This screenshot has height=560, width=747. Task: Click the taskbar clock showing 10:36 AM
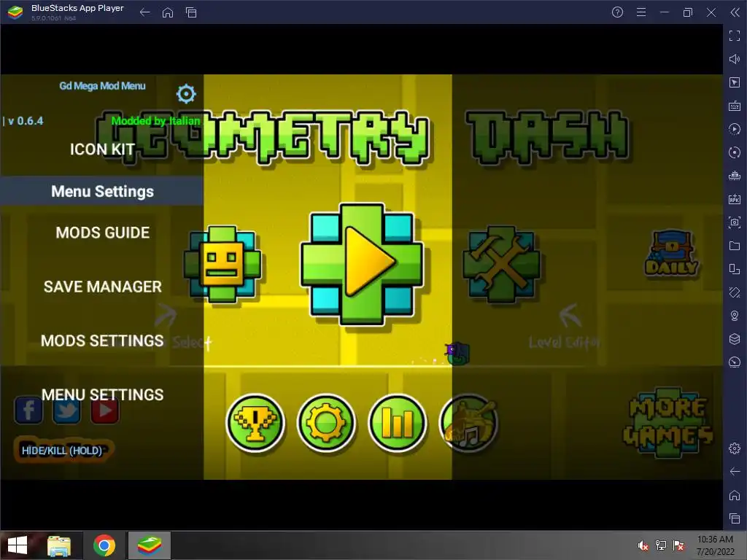pyautogui.click(x=715, y=545)
